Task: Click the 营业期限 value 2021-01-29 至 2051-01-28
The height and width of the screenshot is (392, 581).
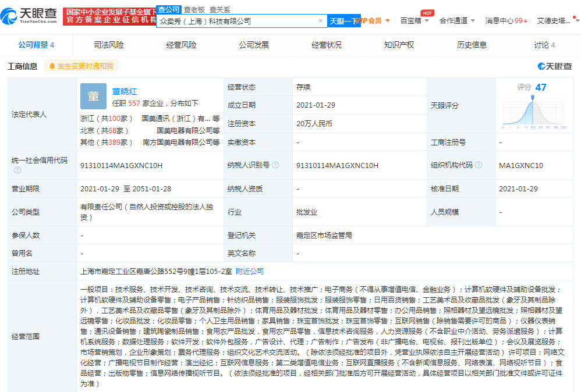Action: point(126,189)
